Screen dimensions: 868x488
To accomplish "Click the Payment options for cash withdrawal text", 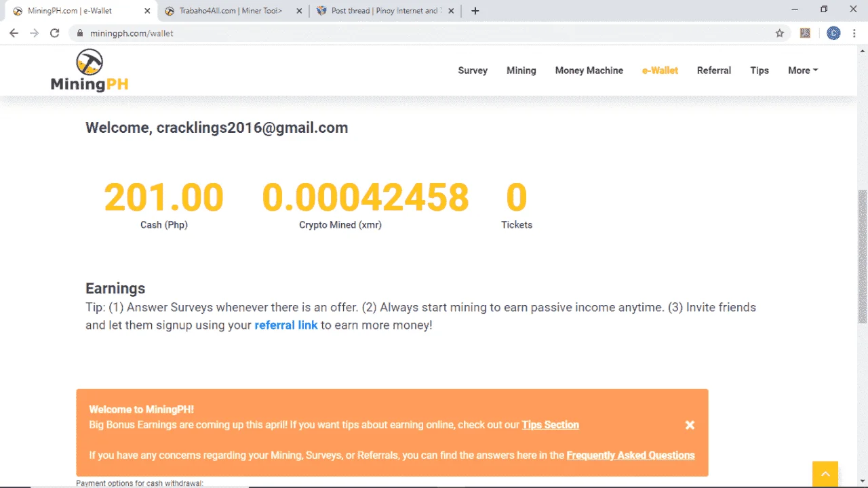I will click(x=140, y=483).
